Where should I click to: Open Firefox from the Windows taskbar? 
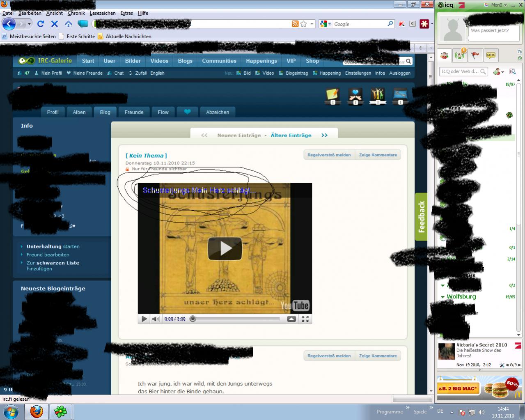[x=37, y=411]
